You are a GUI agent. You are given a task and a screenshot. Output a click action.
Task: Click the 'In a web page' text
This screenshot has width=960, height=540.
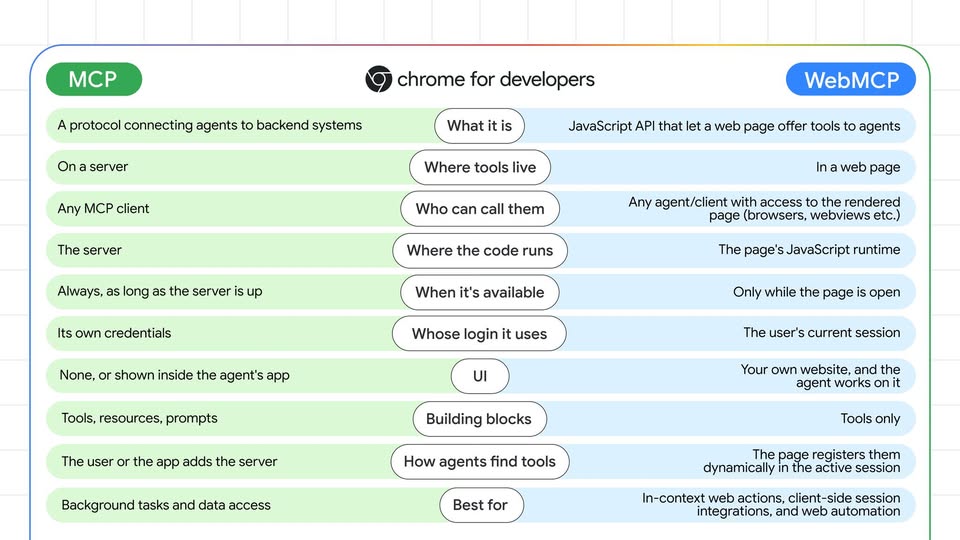point(858,167)
